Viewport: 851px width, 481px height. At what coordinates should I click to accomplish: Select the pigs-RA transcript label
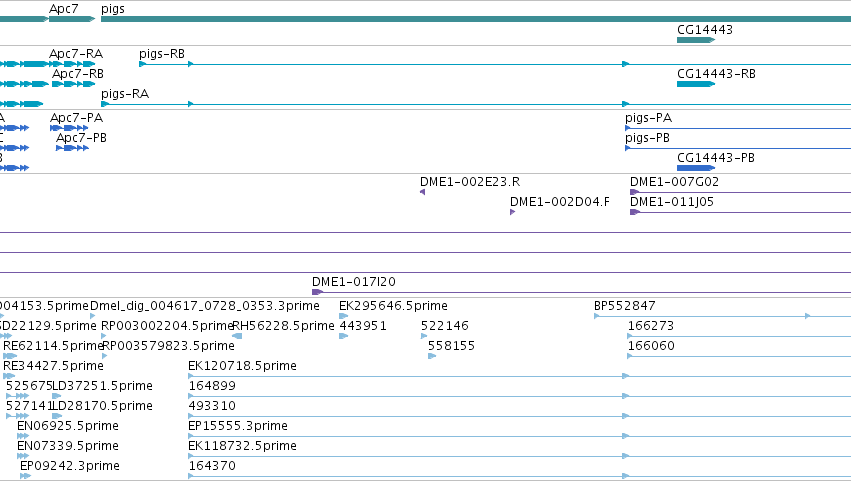click(125, 94)
